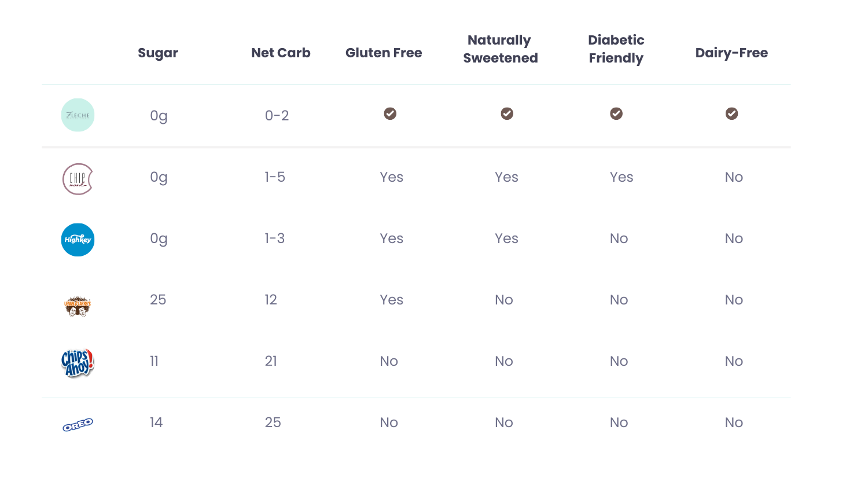868x492 pixels.
Task: Click Fleche's Diabetic Friendly checkmark
Action: pos(616,113)
